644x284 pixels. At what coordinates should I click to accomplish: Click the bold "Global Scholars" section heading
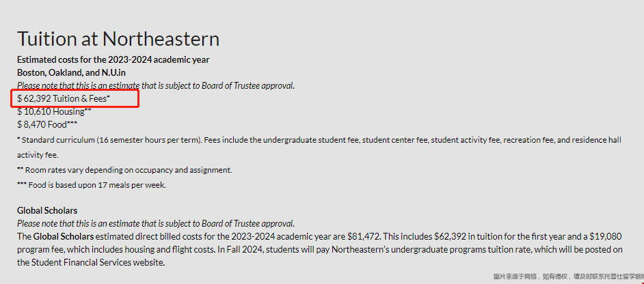coord(47,210)
